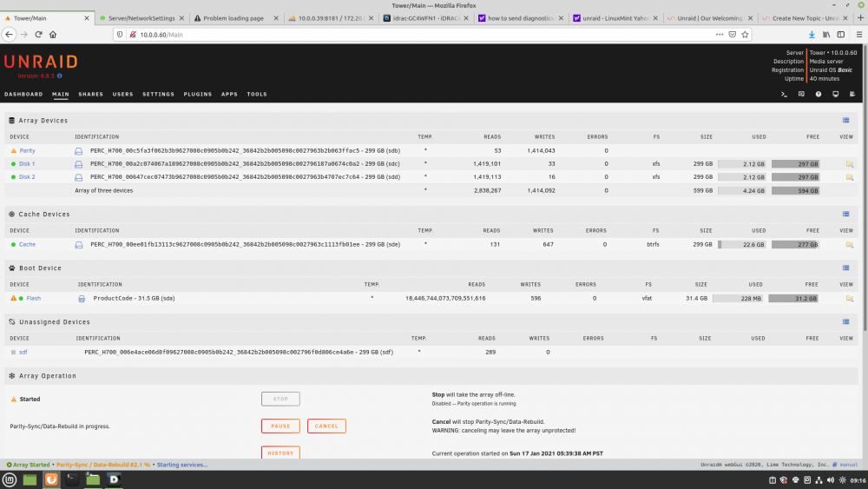Click the page vertical scrollbar
Viewport: 868px width, 489px height.
(864, 188)
